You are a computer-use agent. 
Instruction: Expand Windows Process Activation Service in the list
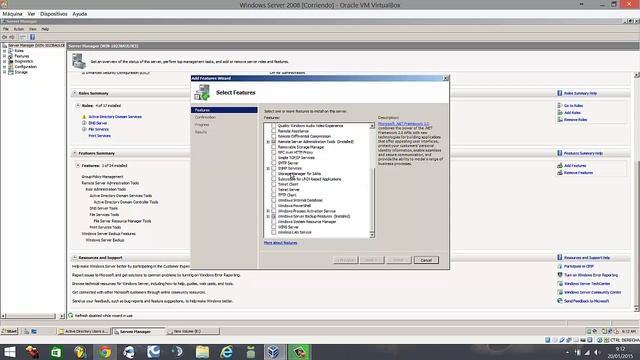pos(268,211)
